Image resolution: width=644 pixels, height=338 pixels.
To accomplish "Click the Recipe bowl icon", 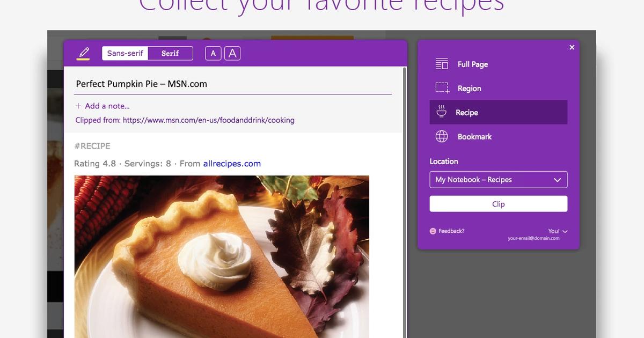I will (x=442, y=112).
